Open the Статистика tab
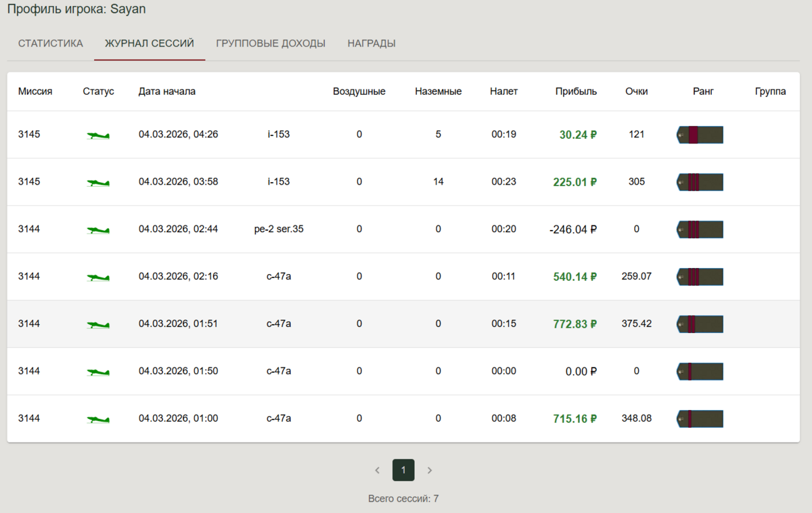The height and width of the screenshot is (513, 812). [x=51, y=43]
